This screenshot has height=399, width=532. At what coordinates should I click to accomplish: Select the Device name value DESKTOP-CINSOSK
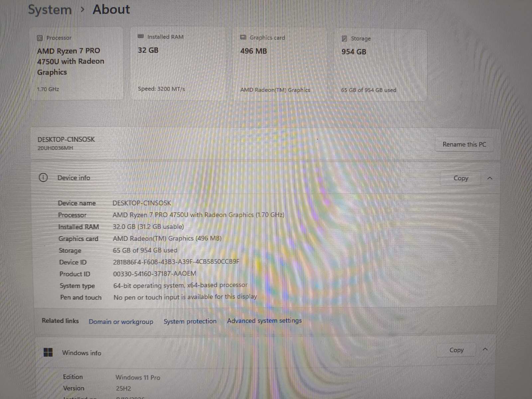pyautogui.click(x=142, y=203)
